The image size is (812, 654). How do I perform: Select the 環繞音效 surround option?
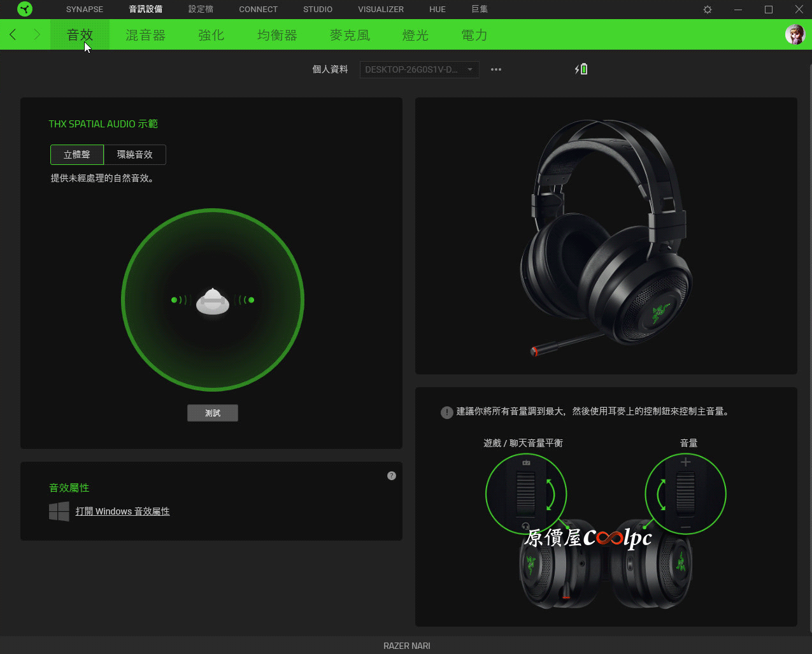135,155
